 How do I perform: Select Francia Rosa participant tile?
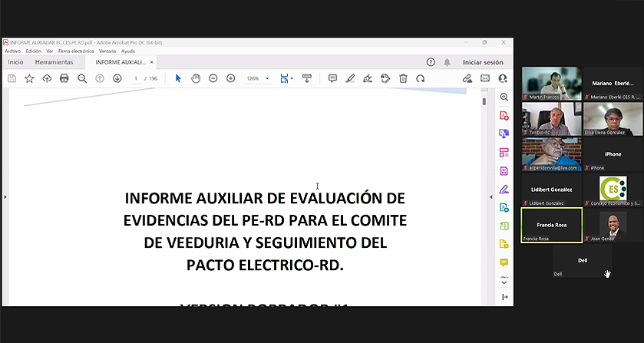click(x=552, y=225)
